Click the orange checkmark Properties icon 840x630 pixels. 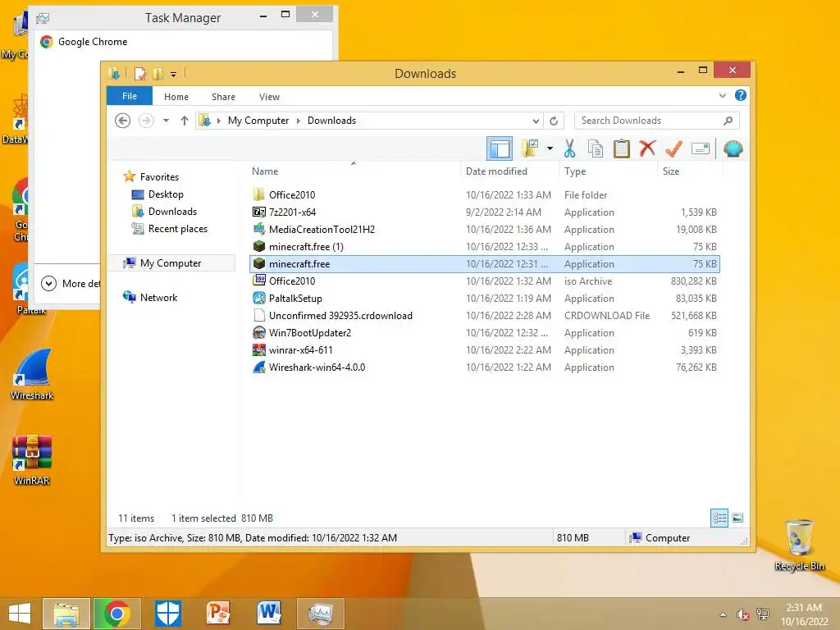pos(673,148)
